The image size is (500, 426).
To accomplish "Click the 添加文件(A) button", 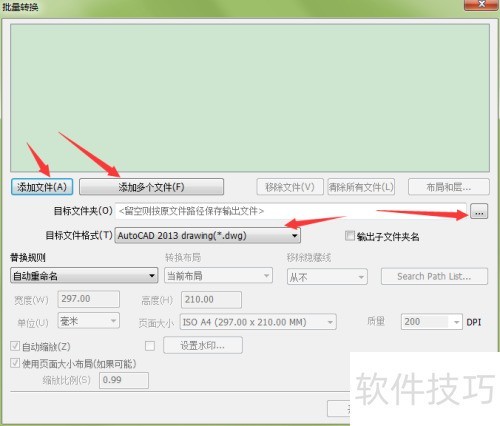I will pos(42,187).
